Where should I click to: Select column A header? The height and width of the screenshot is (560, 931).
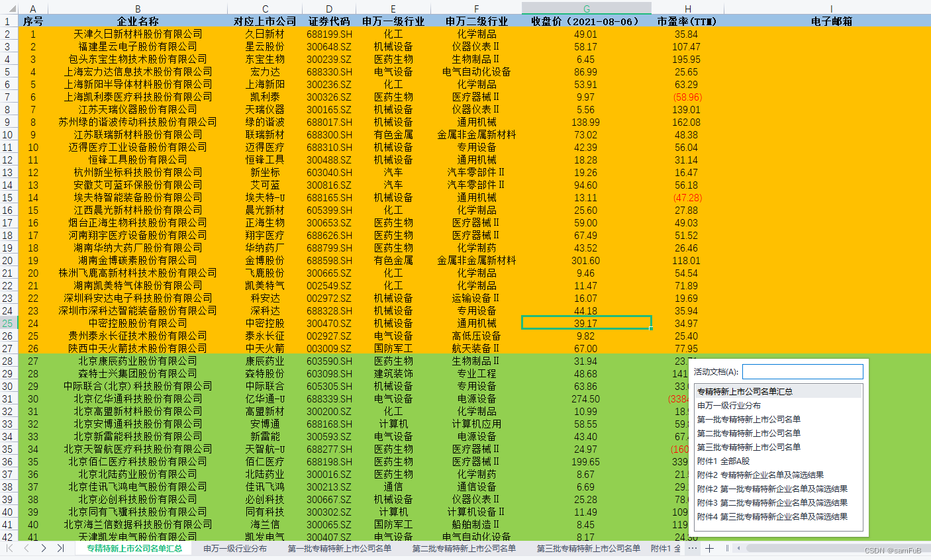coord(32,9)
